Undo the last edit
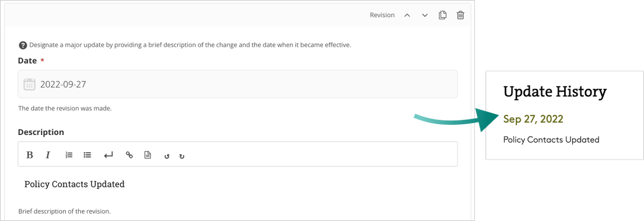 pos(167,155)
